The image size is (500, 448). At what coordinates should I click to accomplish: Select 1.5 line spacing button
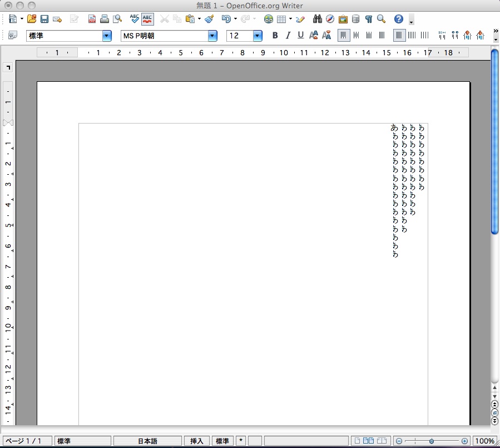(x=412, y=35)
